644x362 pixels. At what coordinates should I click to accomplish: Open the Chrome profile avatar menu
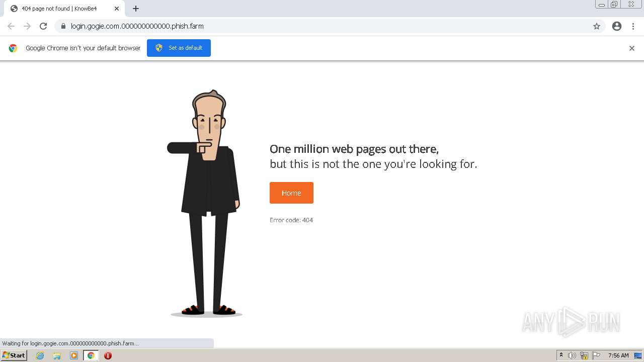[x=617, y=26]
